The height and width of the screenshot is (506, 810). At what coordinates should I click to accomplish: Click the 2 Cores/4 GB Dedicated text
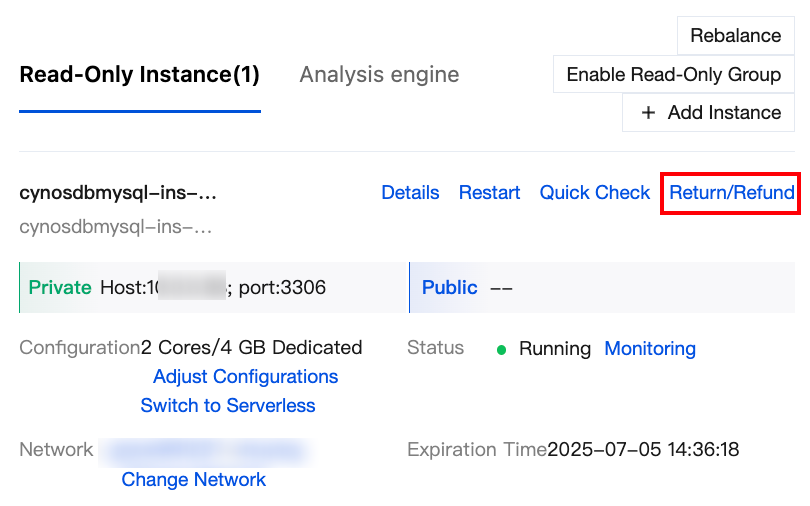tap(251, 348)
